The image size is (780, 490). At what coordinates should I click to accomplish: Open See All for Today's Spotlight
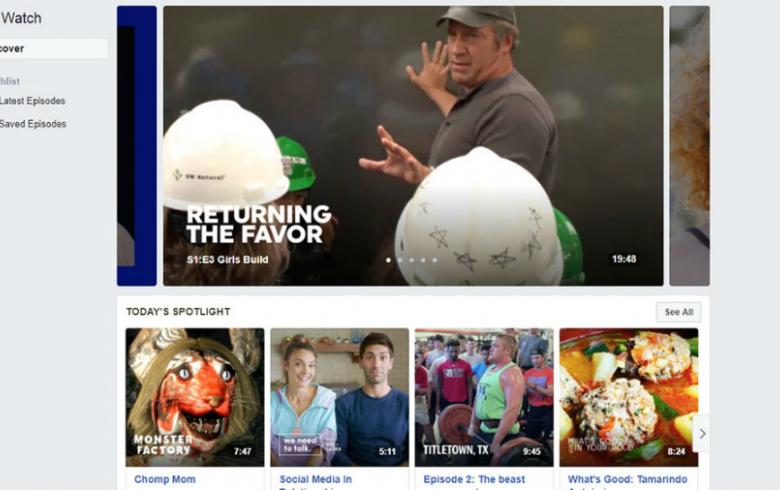pos(679,312)
